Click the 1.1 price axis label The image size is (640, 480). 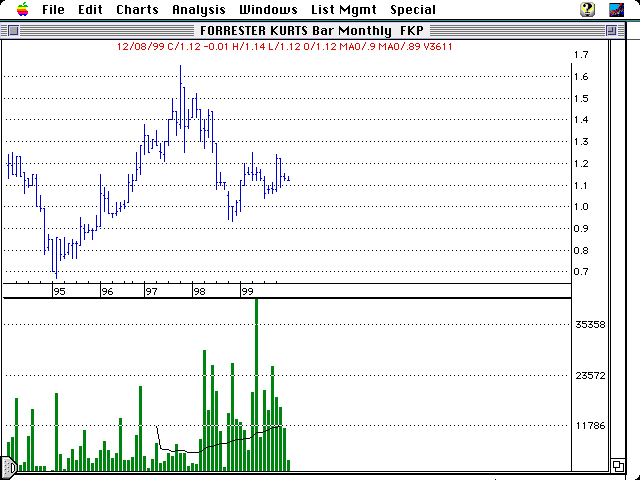pyautogui.click(x=581, y=186)
